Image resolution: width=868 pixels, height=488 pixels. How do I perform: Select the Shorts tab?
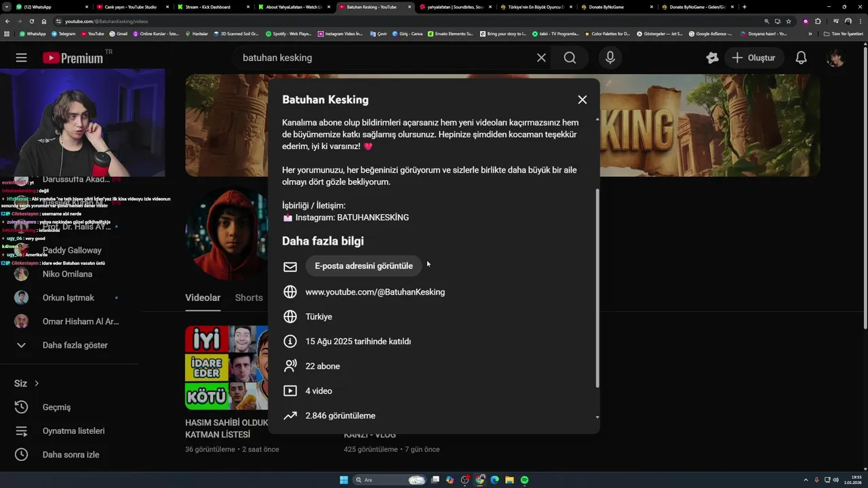[x=249, y=298]
